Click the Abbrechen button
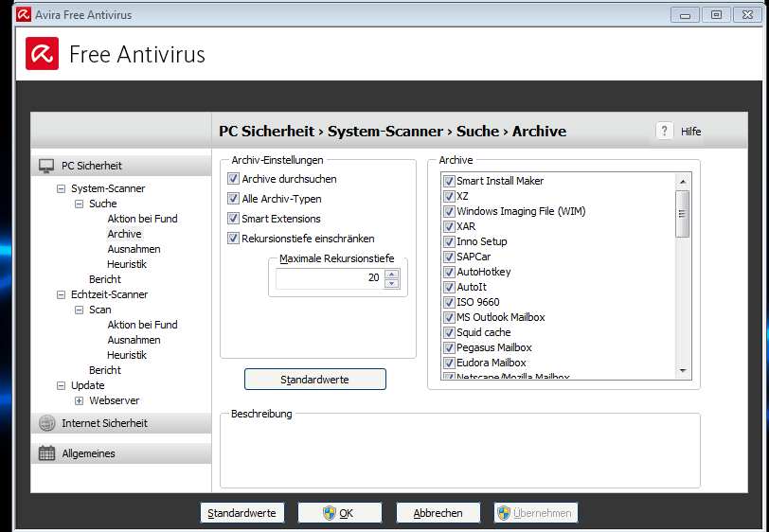 coord(438,513)
